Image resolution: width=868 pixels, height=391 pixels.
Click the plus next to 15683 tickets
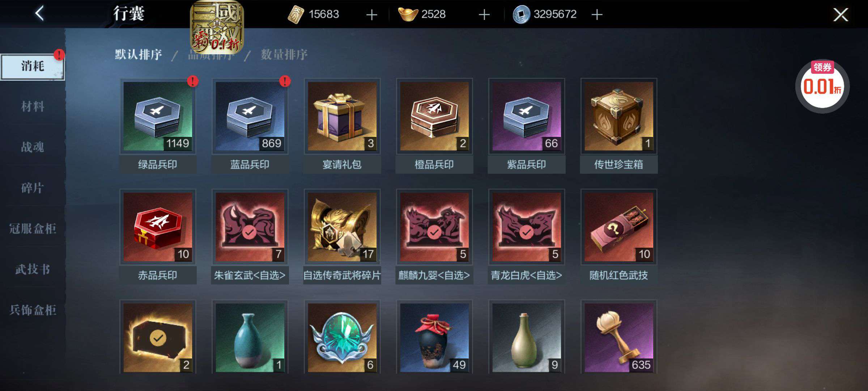[372, 15]
